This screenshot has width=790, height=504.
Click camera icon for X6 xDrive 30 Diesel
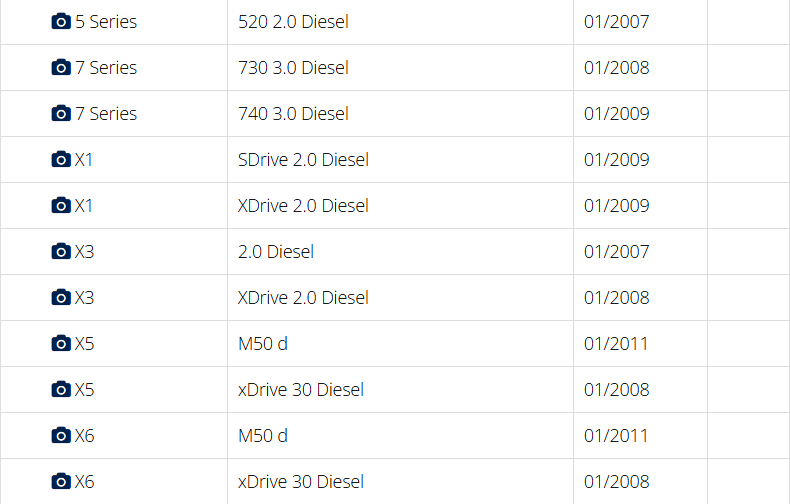pyautogui.click(x=61, y=482)
